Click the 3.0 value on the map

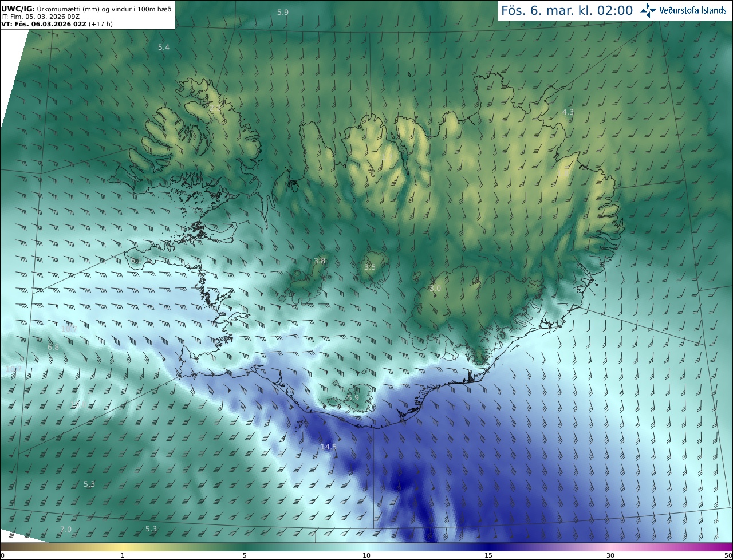coord(435,288)
